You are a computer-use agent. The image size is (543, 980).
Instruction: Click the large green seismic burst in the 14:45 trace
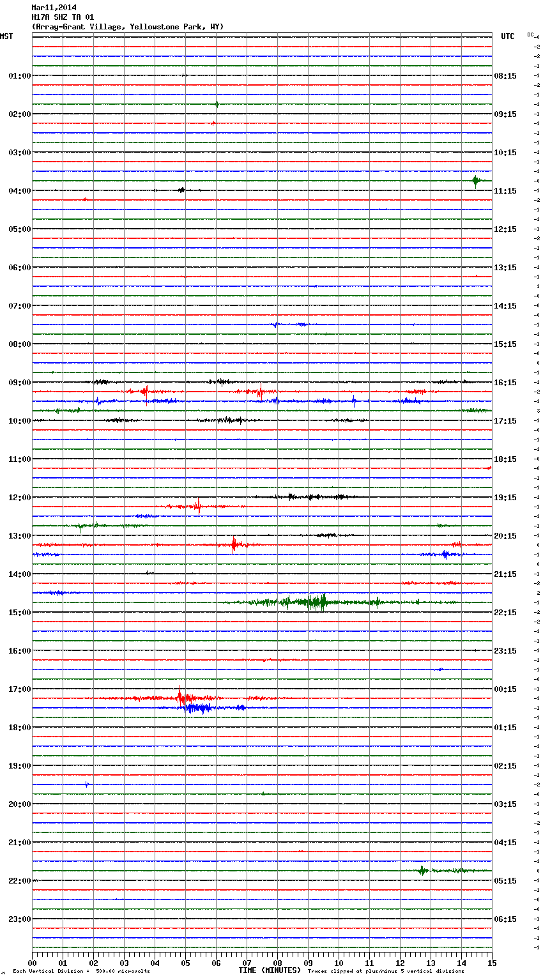[313, 602]
